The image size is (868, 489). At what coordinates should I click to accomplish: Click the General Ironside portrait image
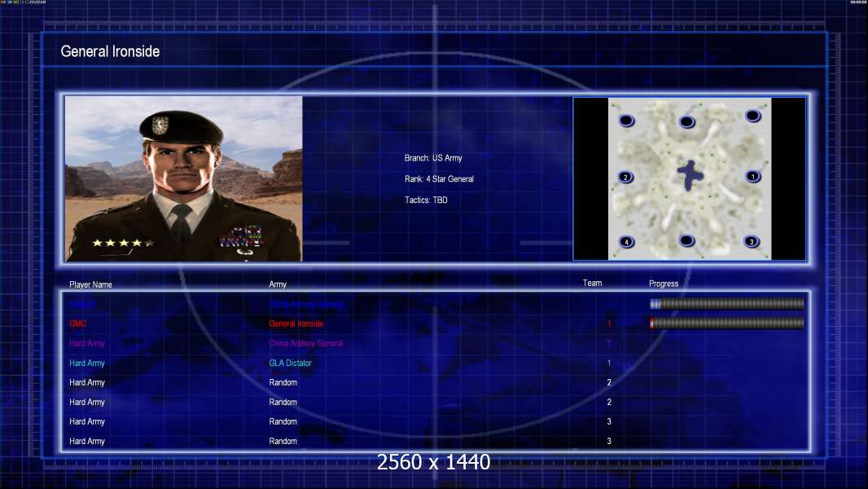(184, 178)
